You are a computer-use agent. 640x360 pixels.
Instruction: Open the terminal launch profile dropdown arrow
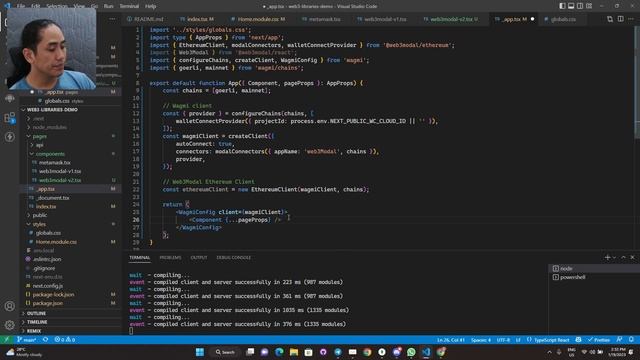pyautogui.click(x=614, y=257)
